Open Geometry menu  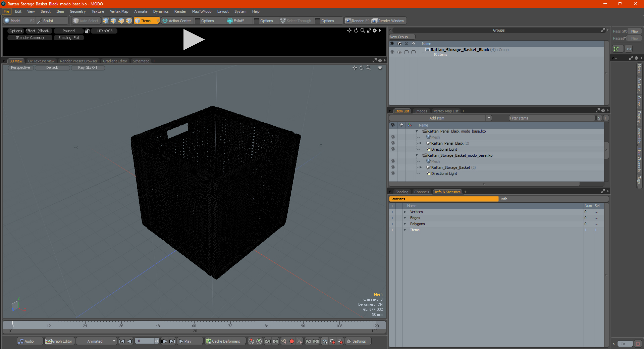tap(78, 11)
